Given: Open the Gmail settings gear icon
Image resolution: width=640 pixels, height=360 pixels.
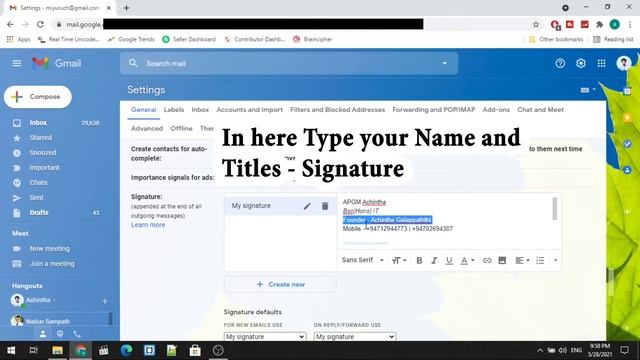Looking at the screenshot, I should tap(581, 63).
